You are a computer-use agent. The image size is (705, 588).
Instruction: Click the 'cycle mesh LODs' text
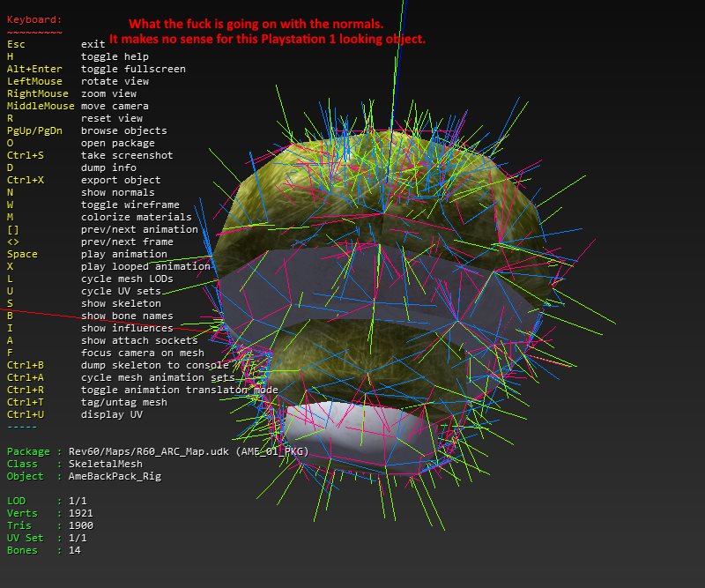(x=127, y=279)
